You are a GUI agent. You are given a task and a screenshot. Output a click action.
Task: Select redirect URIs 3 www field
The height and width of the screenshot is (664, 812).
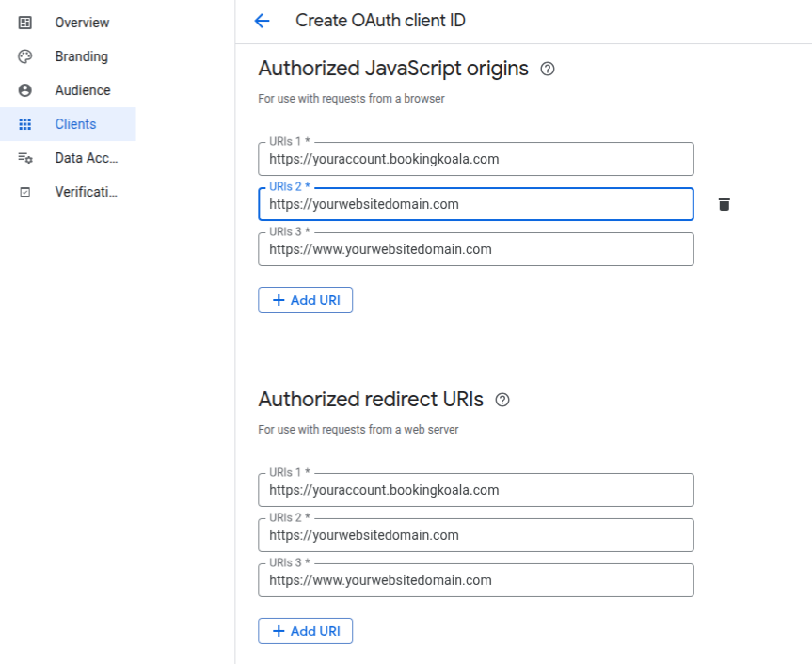click(x=475, y=580)
